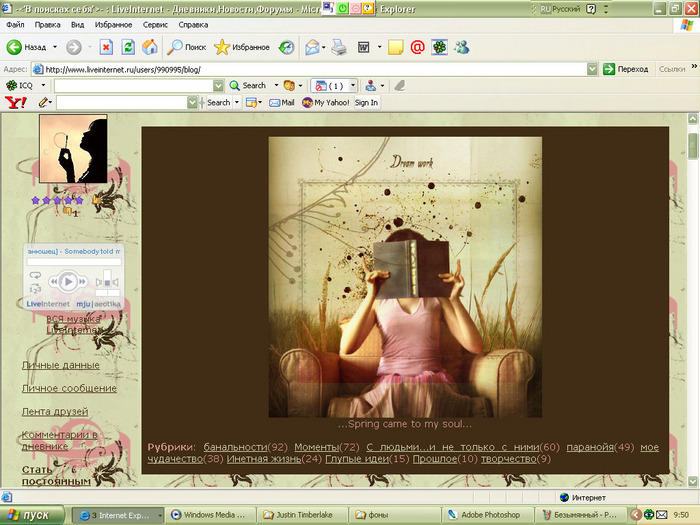Image resolution: width=700 pixels, height=525 pixels.
Task: Go back with the Назад arrow button
Action: tap(26, 47)
